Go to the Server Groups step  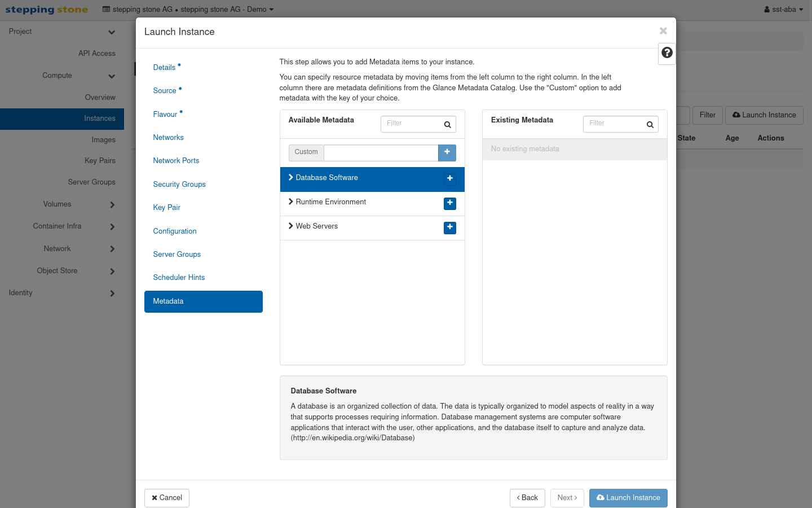[176, 254]
